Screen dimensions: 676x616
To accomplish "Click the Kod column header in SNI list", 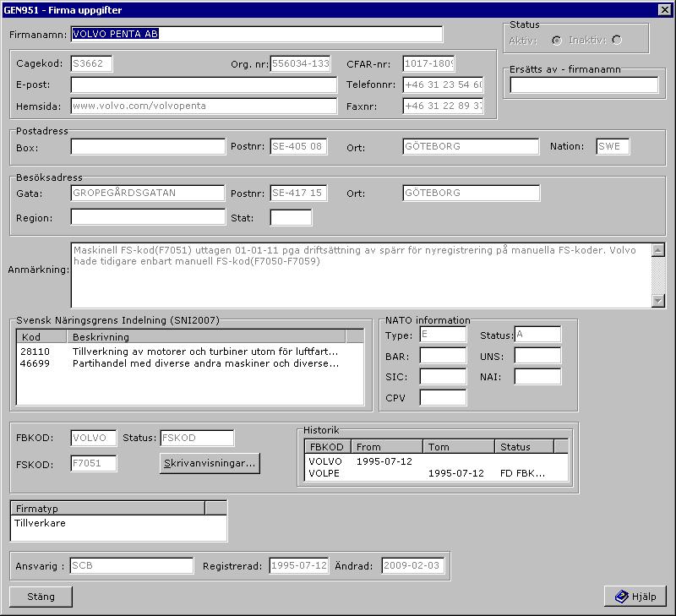I will pyautogui.click(x=41, y=336).
